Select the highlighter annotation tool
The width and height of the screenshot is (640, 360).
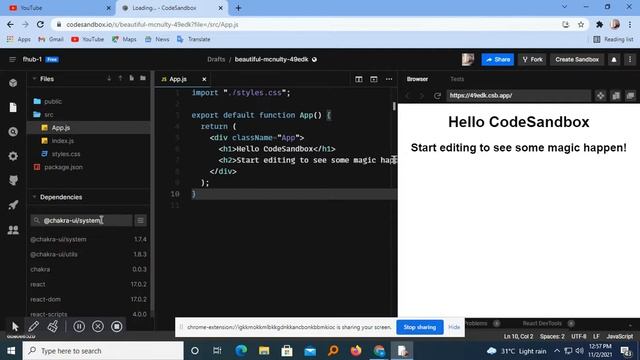[53, 326]
